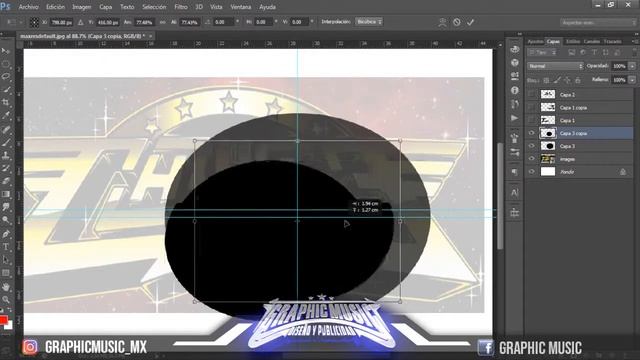The image size is (640, 360).
Task: Show the Capa 2 layer
Action: coord(531,95)
